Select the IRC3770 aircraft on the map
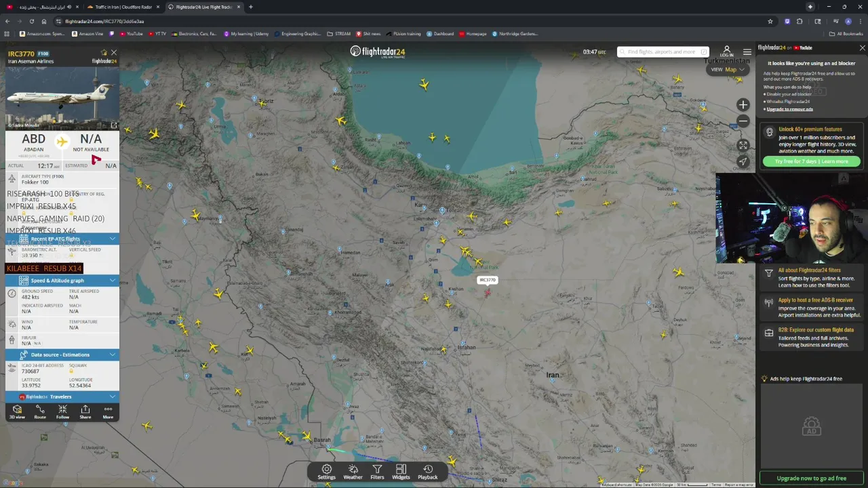 pos(487,292)
